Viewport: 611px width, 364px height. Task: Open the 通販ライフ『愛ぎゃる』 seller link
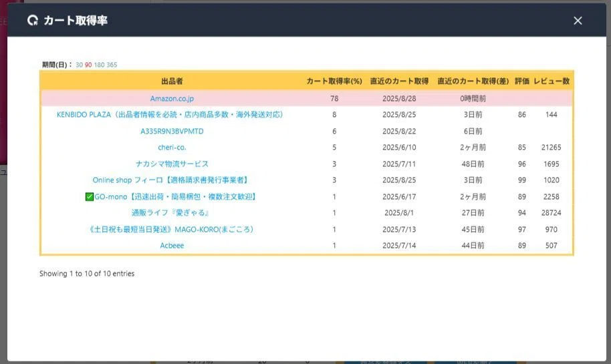pyautogui.click(x=170, y=212)
